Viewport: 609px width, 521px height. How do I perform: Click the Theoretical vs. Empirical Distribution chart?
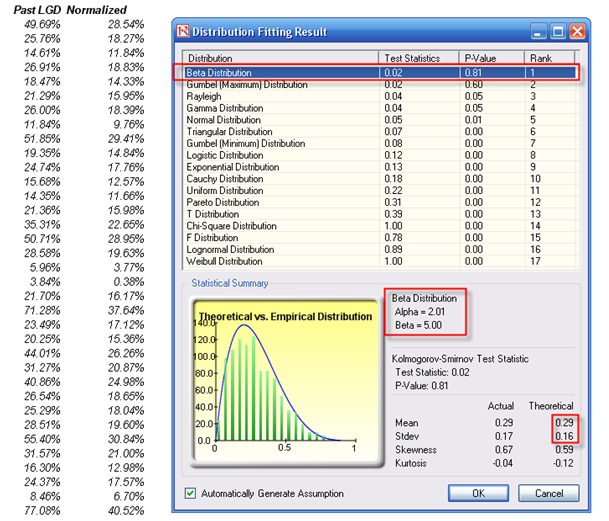285,382
